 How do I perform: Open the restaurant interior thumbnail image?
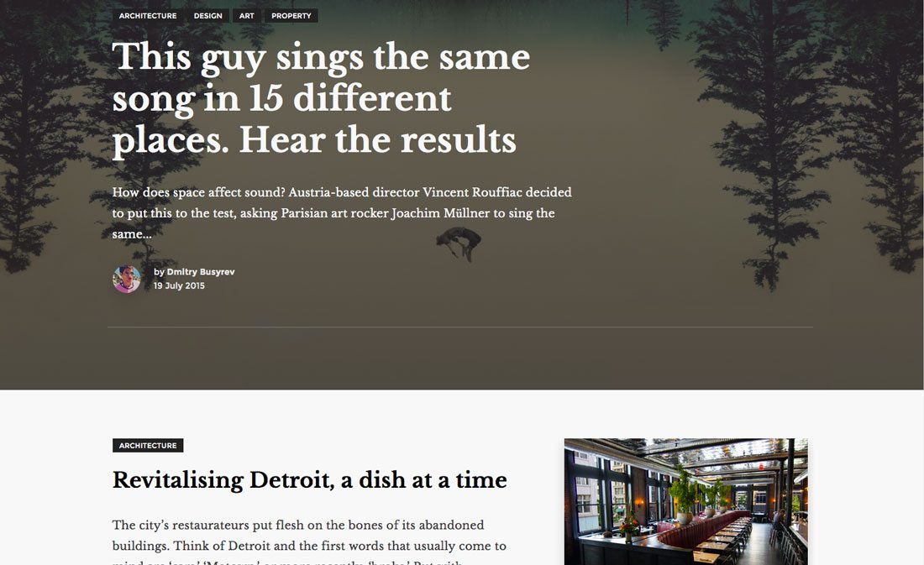tap(686, 501)
